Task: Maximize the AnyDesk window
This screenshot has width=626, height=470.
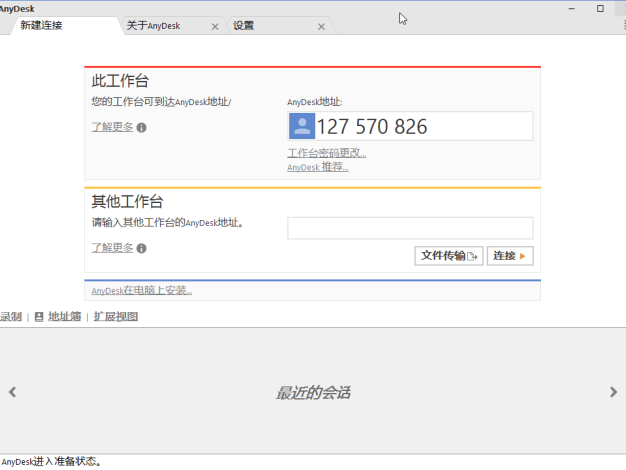Action: 600,8
